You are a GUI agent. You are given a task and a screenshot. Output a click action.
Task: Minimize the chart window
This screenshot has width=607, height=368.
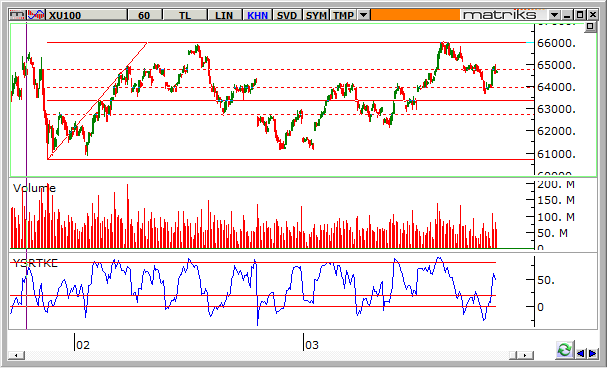568,15
